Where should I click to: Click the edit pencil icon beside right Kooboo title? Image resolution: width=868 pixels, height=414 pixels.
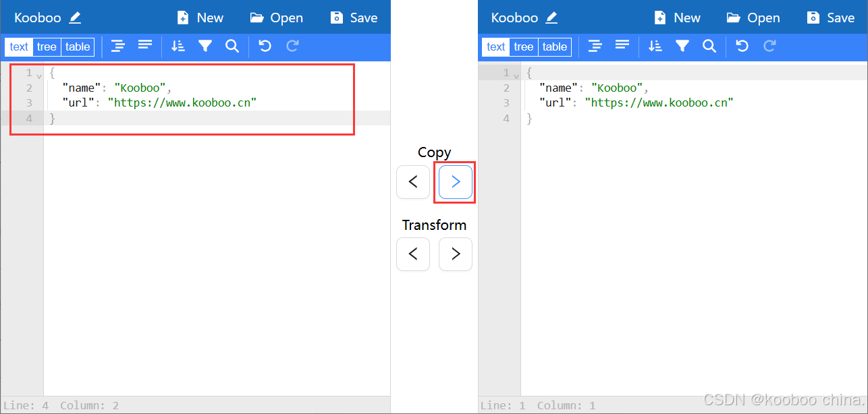point(551,18)
